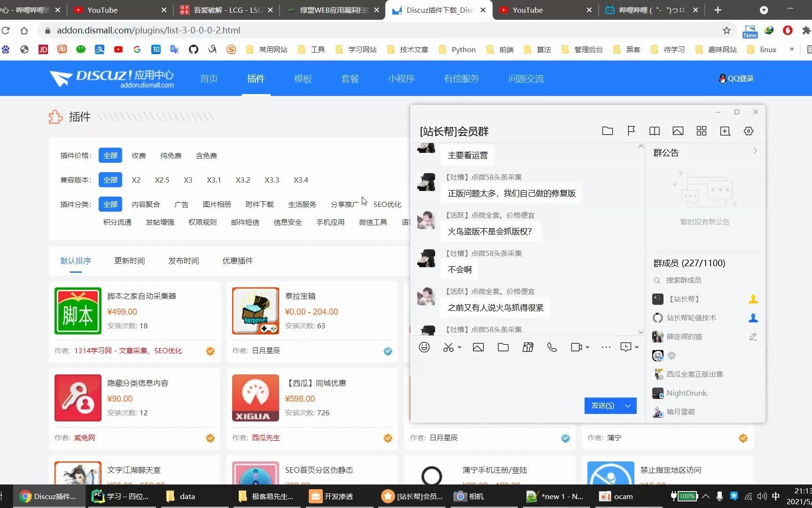
Task: Open the 脚本之家自动采集器 plugin link
Action: (x=141, y=296)
